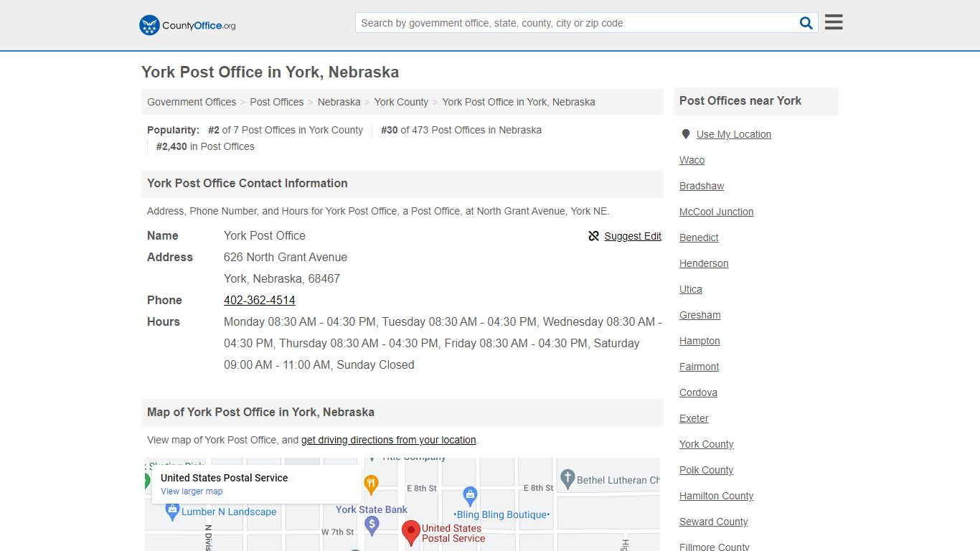Click the page title York Post Office in York
980x551 pixels.
point(270,72)
